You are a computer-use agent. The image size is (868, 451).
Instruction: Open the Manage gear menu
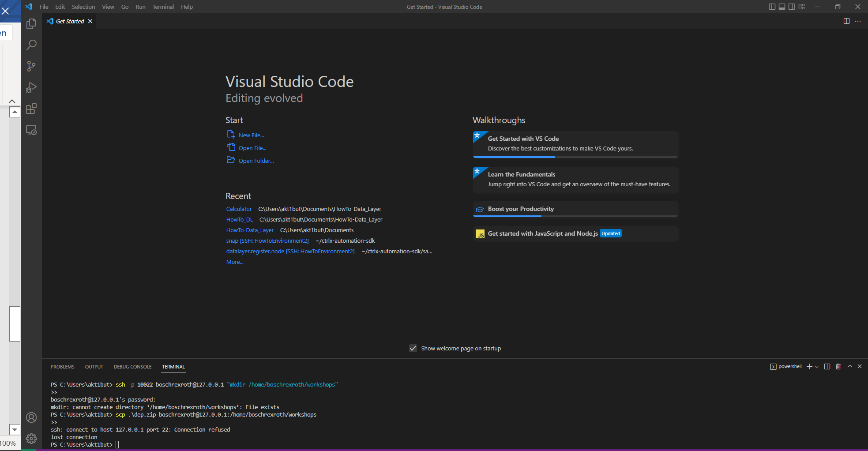click(31, 438)
